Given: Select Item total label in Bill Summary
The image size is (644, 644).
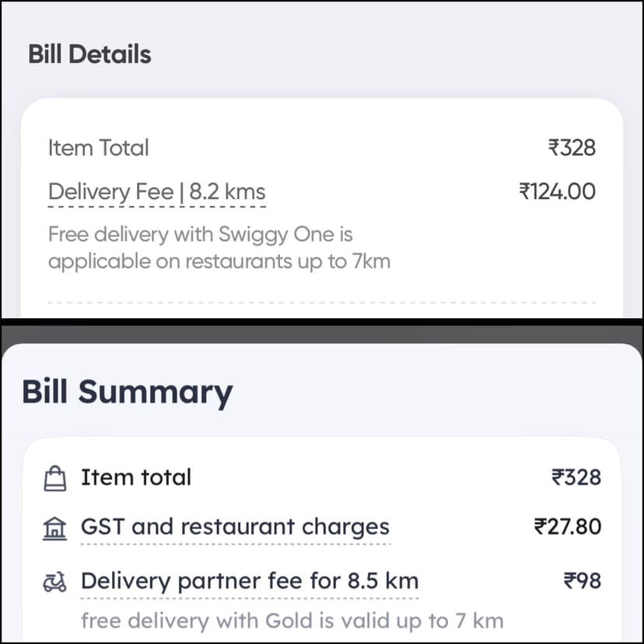Looking at the screenshot, I should [135, 478].
